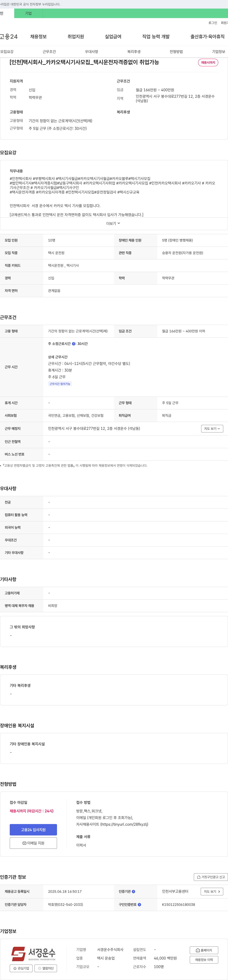Jump to the 복리후생 section tab
This screenshot has width=228, height=980.
(134, 52)
